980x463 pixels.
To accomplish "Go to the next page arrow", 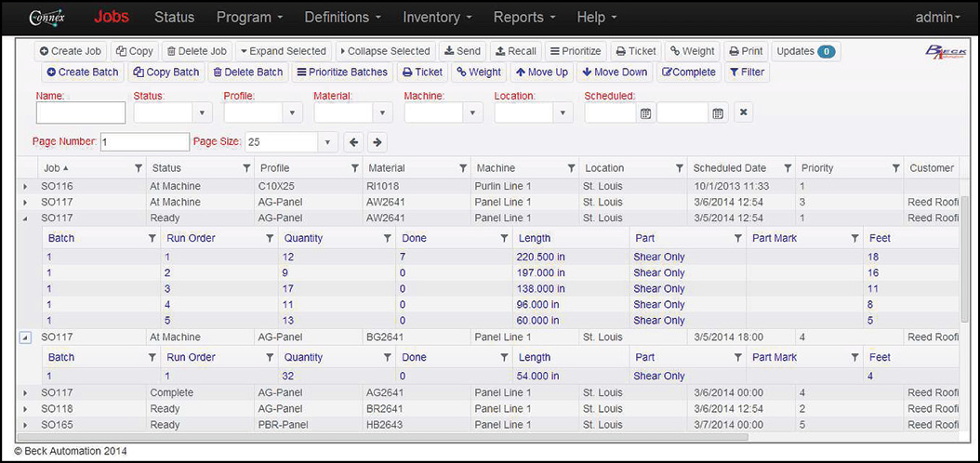I will [x=377, y=142].
